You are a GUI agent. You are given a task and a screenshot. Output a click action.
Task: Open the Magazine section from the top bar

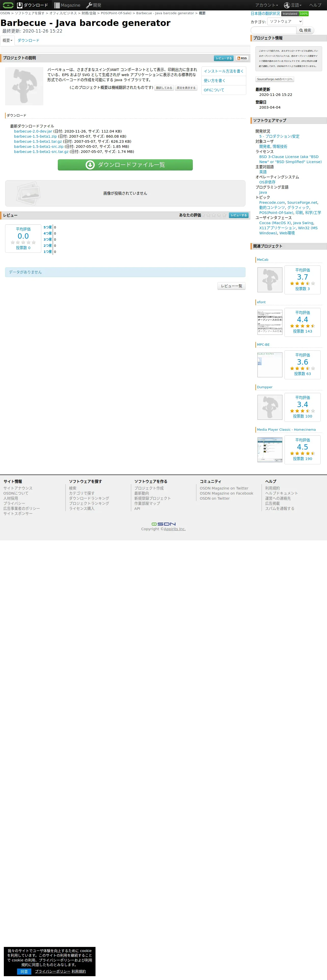pyautogui.click(x=67, y=5)
